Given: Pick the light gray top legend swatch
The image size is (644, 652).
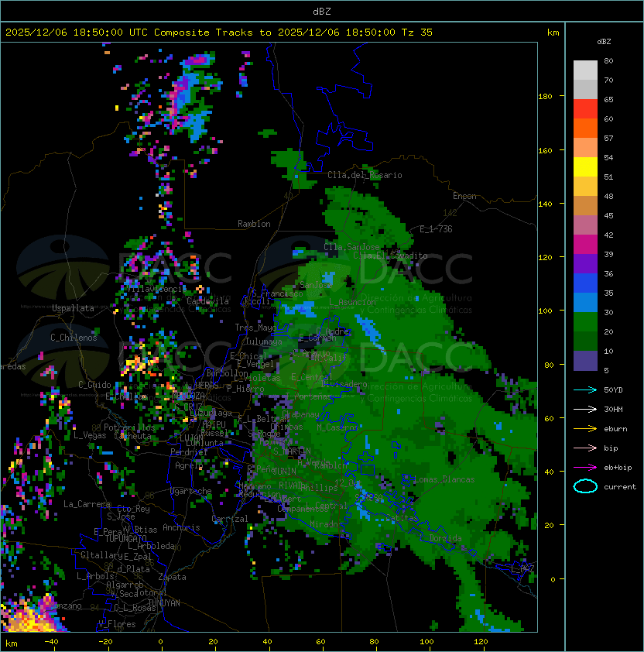Looking at the screenshot, I should coord(585,70).
